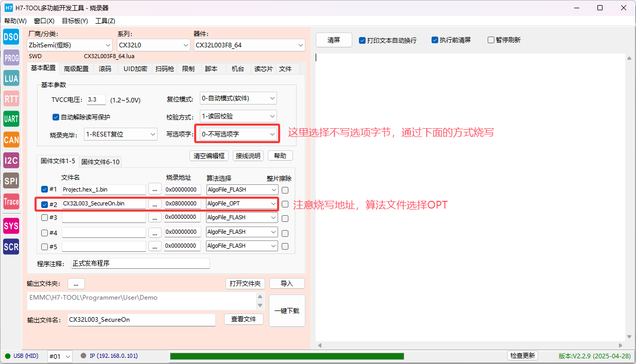Open 窗口(X) menu
636x364 pixels.
(44, 21)
